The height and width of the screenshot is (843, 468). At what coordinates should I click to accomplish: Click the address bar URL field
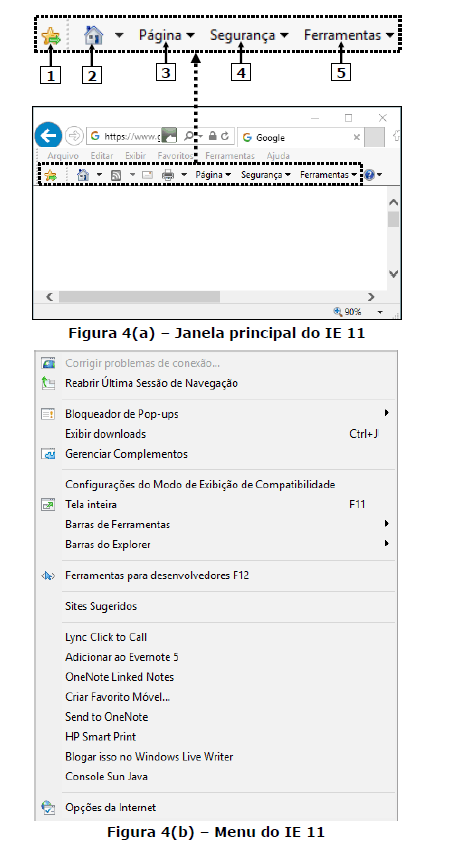(x=134, y=137)
